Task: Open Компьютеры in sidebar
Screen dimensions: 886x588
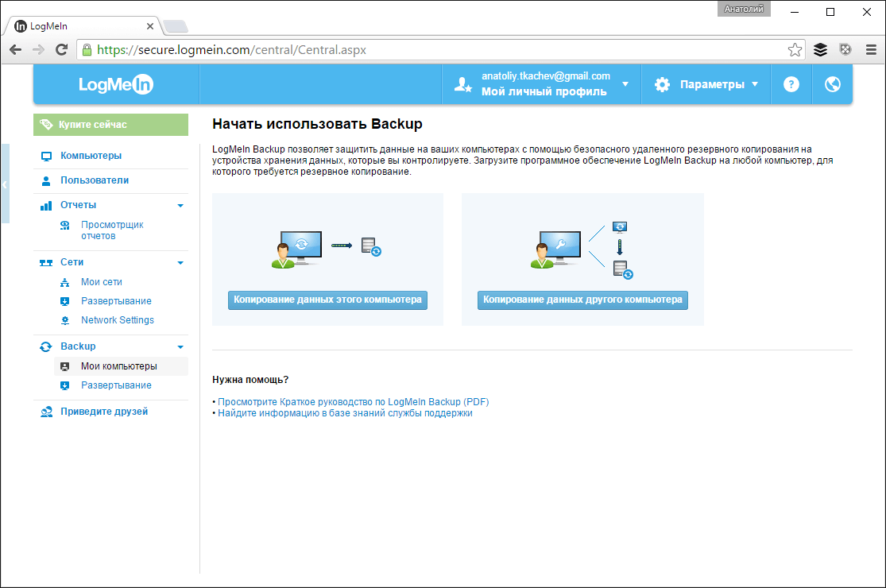Action: pos(91,156)
